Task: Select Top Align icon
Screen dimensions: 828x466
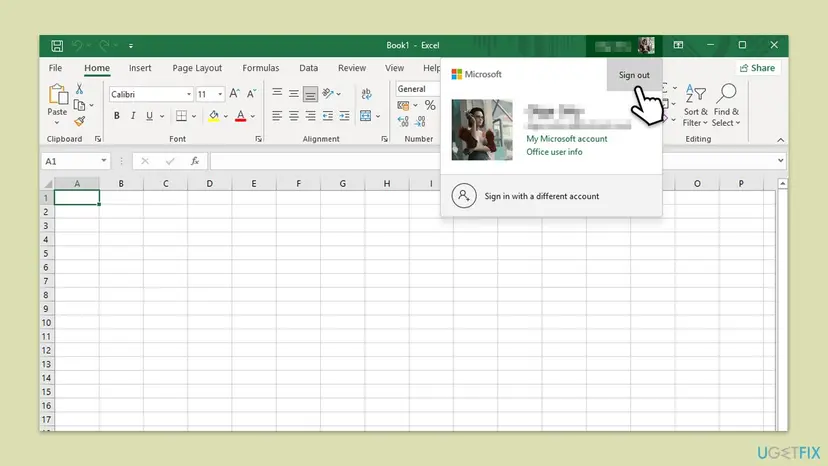Action: coord(277,93)
